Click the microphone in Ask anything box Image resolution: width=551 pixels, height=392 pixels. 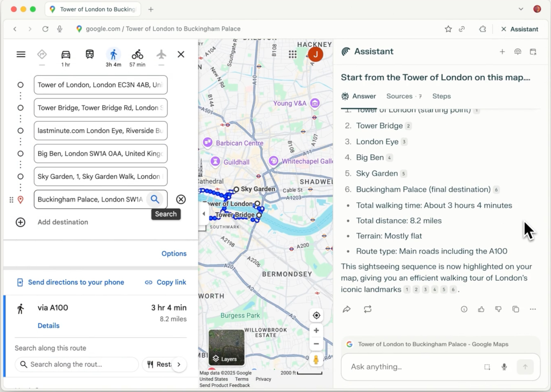point(504,367)
